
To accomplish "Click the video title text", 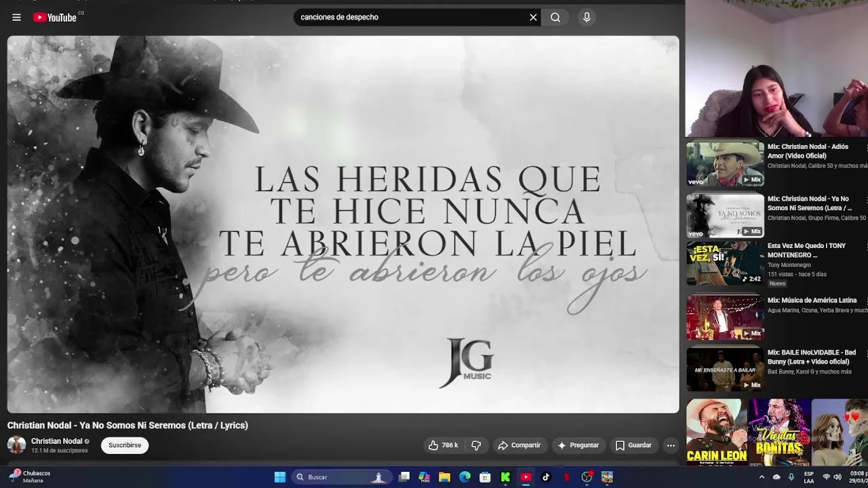I will (x=127, y=426).
